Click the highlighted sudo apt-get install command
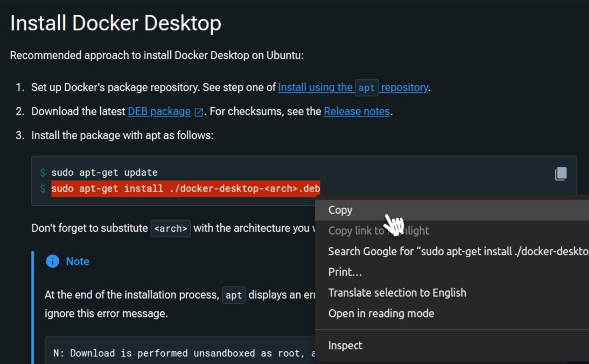The image size is (589, 364). coord(185,188)
